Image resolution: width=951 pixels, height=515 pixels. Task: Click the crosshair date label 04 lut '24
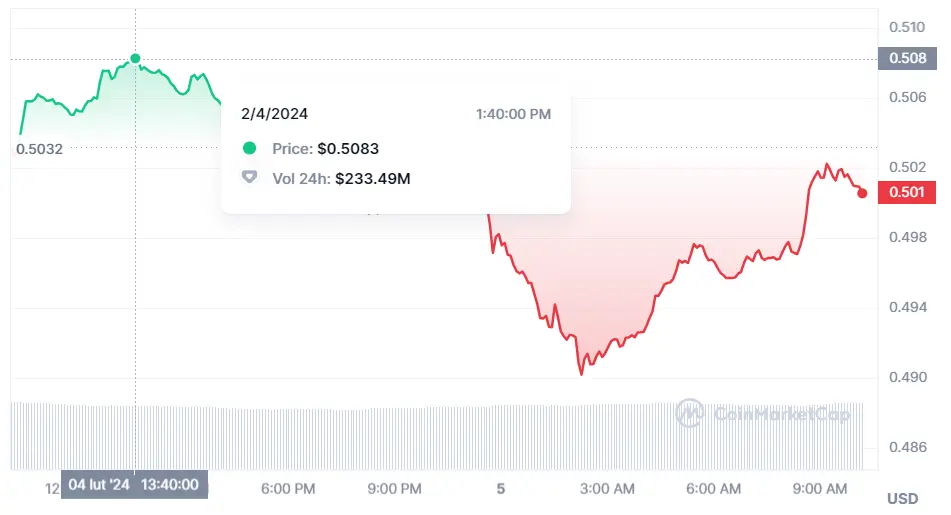click(x=99, y=485)
